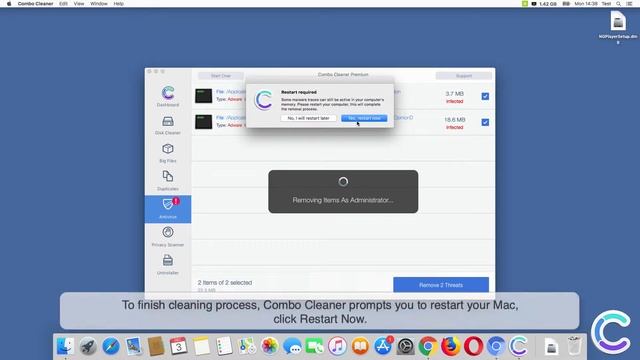The width and height of the screenshot is (640, 360).
Task: Click the '2 items of 2 selected' status text
Action: (225, 282)
